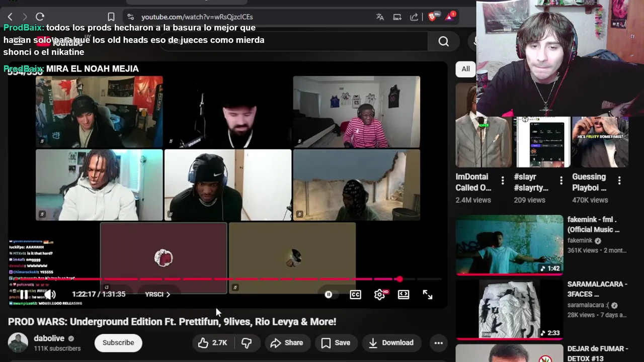Screen dimensions: 644x362
Task: Go back in the browser
Action: point(10,17)
